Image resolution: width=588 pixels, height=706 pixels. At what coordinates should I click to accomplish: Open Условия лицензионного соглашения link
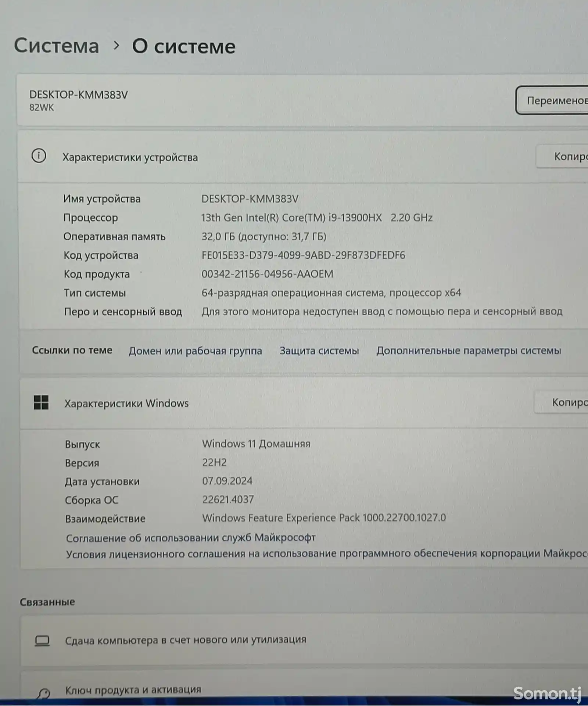327,554
